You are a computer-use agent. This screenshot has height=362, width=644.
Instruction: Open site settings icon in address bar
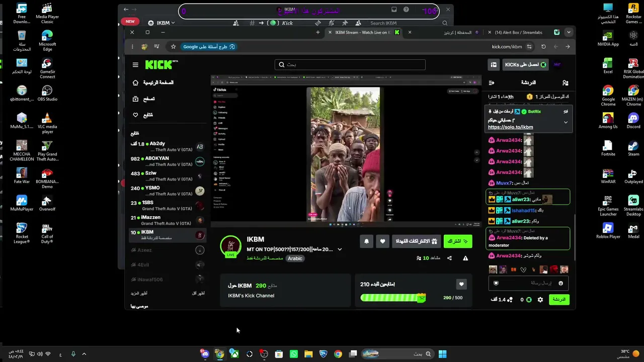click(529, 47)
